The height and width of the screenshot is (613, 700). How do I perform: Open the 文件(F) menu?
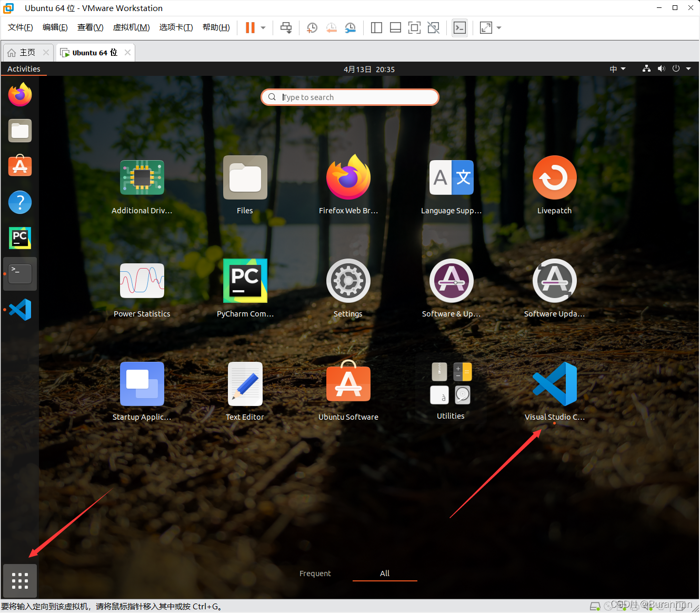(21, 27)
